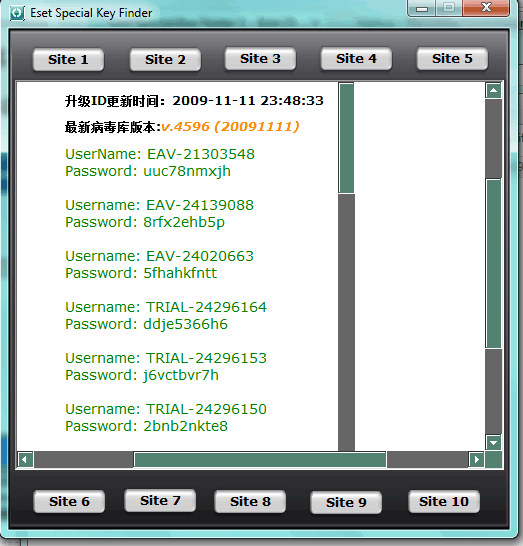This screenshot has height=546, width=523.
Task: Click the scroll up arrow
Action: 493,91
